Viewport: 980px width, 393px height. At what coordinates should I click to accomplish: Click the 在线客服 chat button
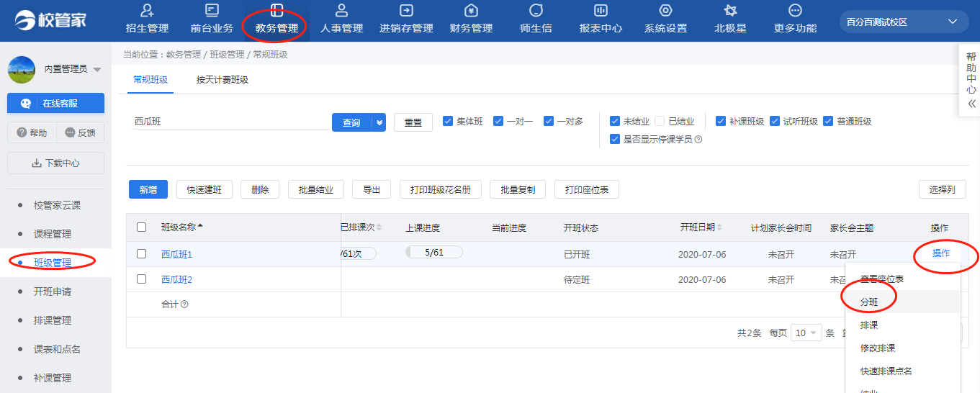coord(55,103)
